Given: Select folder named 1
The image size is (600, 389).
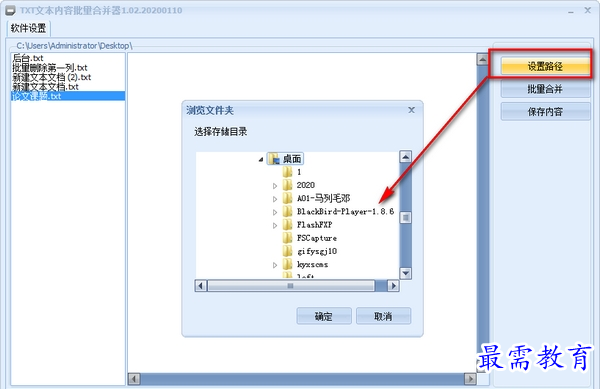Looking at the screenshot, I should tap(299, 172).
